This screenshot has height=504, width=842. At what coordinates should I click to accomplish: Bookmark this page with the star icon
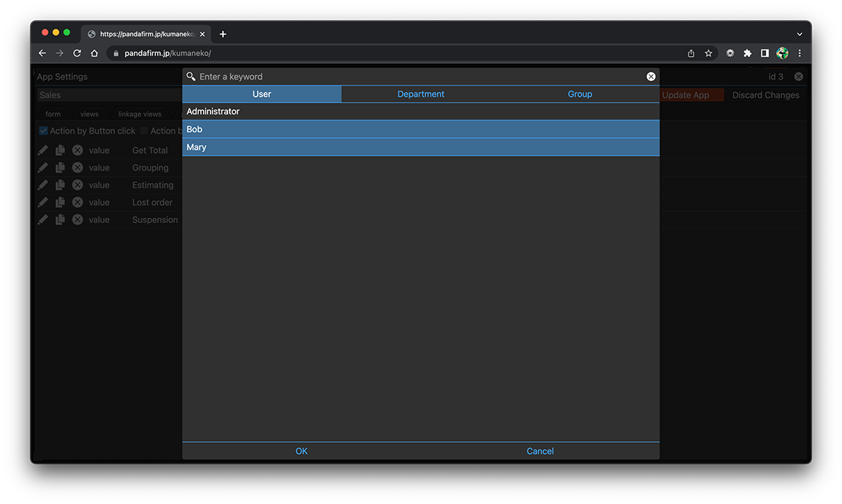708,53
